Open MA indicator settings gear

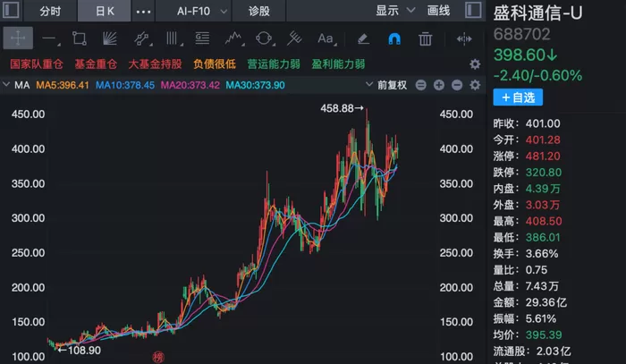(x=475, y=85)
